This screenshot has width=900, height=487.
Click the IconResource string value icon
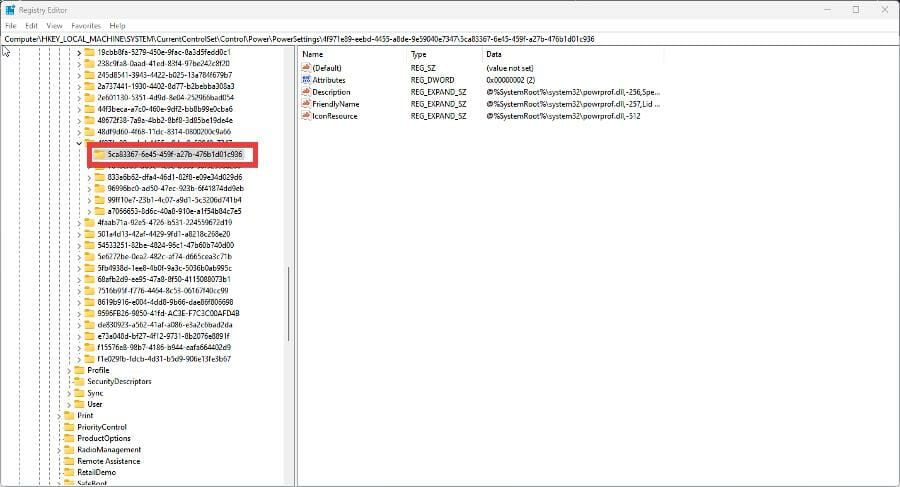(x=306, y=116)
